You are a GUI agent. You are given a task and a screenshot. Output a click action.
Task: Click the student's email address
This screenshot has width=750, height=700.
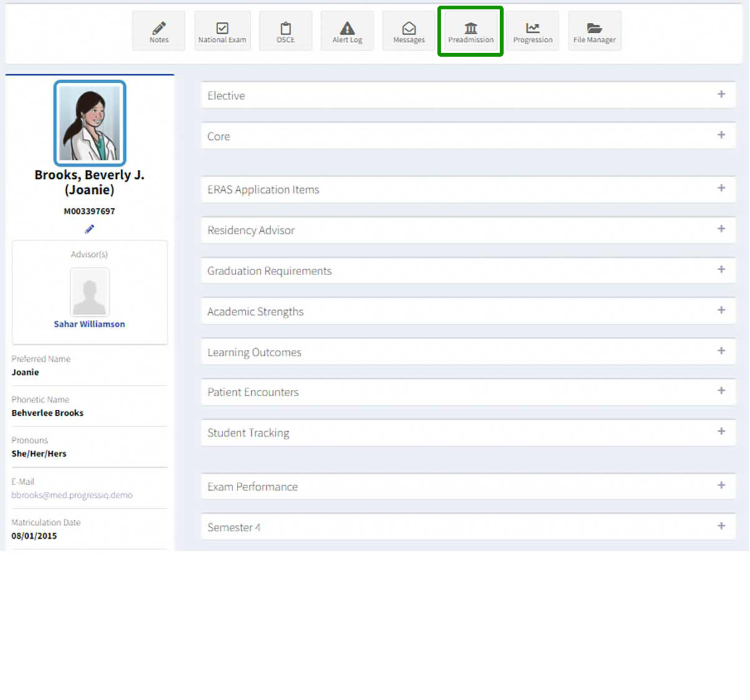coord(71,495)
